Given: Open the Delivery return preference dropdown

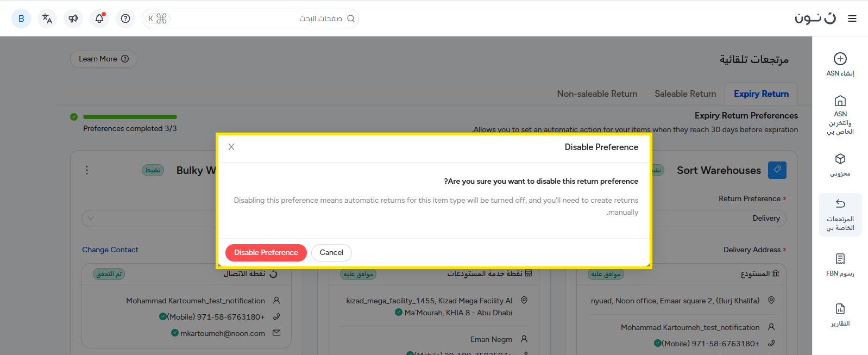Looking at the screenshot, I should click(x=717, y=219).
